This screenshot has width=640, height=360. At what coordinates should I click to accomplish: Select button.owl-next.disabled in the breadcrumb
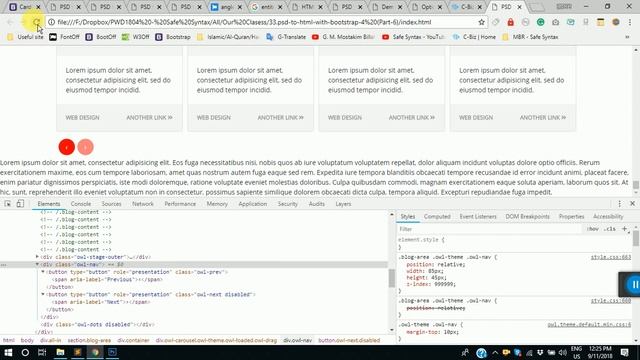click(349, 340)
